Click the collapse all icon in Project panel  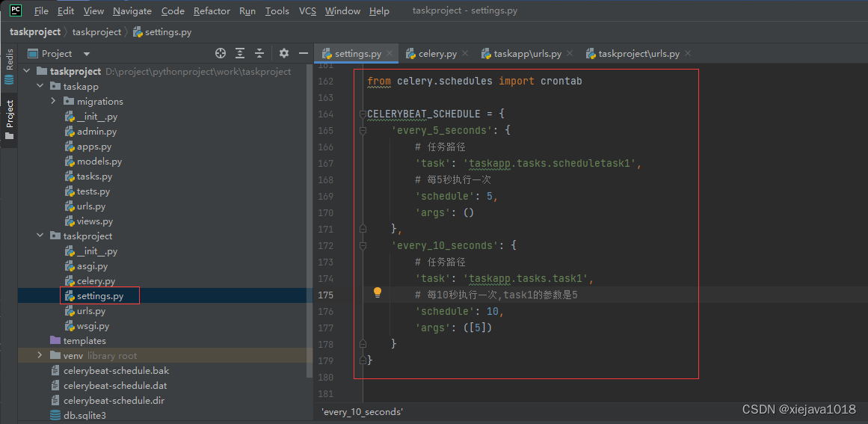(x=259, y=53)
